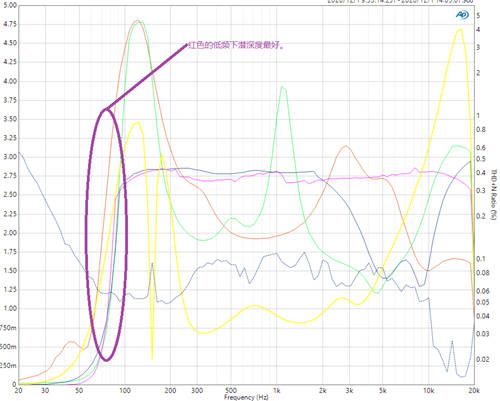500x401 pixels.
Task: Click the AP logo icon on the graph
Action: point(462,15)
